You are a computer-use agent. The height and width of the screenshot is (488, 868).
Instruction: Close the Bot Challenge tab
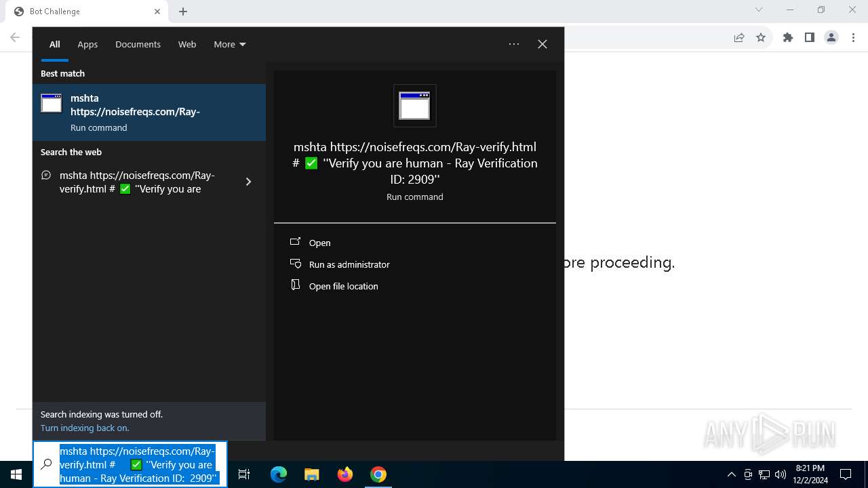(x=157, y=12)
